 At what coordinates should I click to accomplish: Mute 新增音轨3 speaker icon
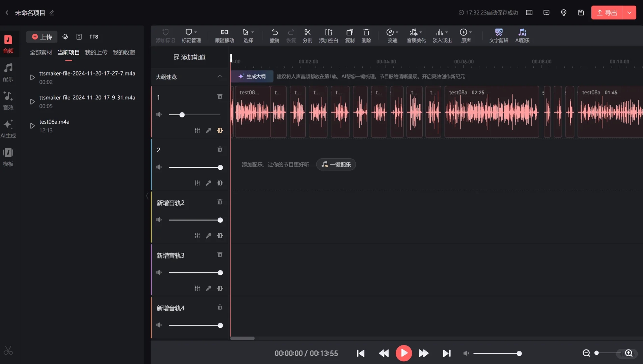(x=159, y=272)
